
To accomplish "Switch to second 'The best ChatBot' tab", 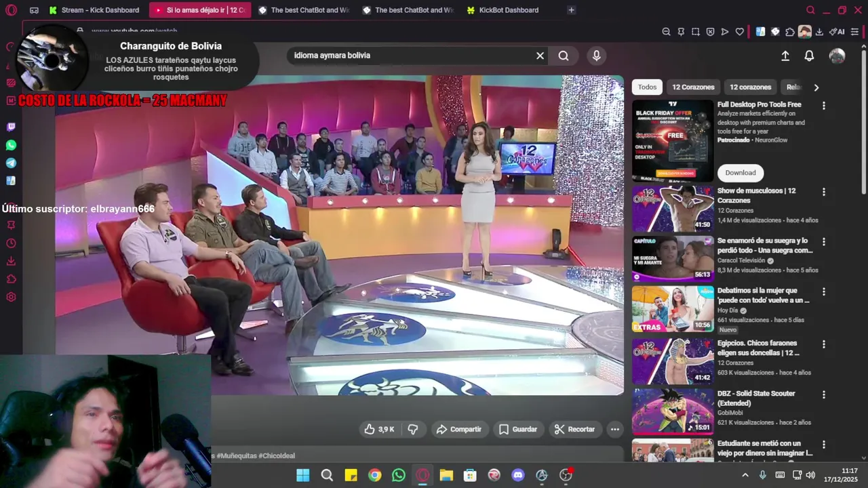I will pyautogui.click(x=408, y=10).
